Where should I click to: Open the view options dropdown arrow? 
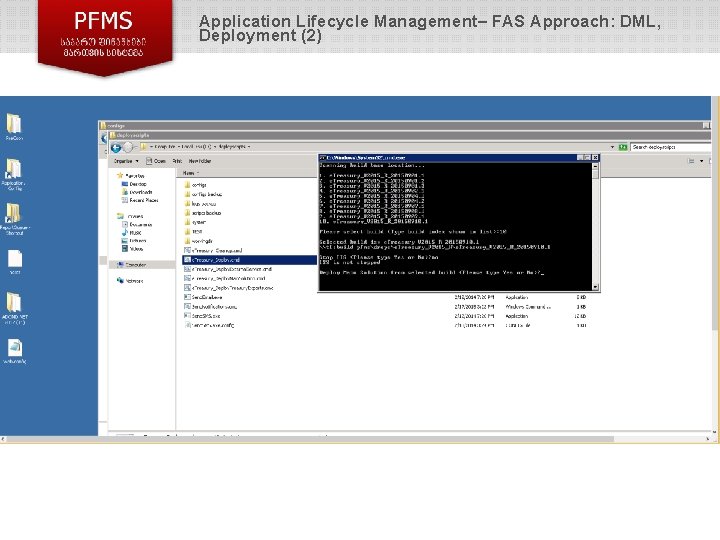702,161
